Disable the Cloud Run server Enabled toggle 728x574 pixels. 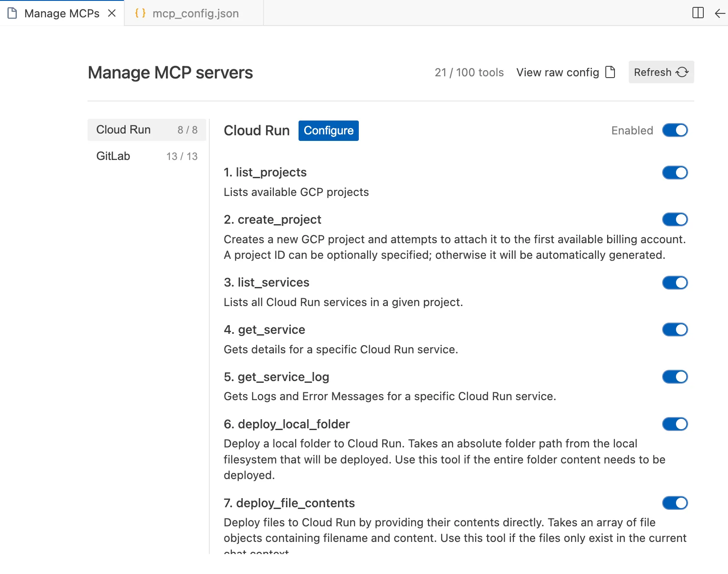click(675, 130)
